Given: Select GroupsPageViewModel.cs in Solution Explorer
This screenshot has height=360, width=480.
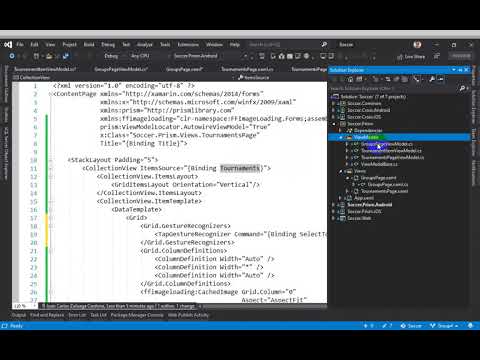Looking at the screenshot, I should [387, 144].
